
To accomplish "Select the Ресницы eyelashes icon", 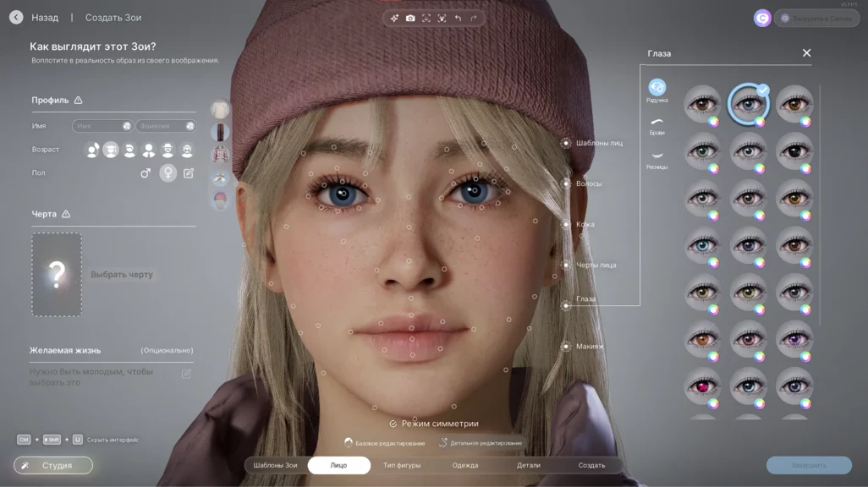I will pyautogui.click(x=656, y=156).
